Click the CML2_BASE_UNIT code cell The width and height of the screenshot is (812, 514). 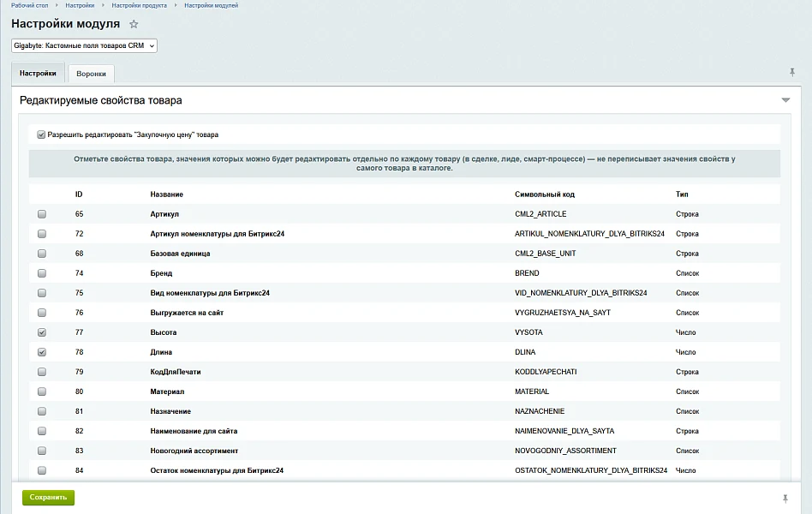click(546, 254)
